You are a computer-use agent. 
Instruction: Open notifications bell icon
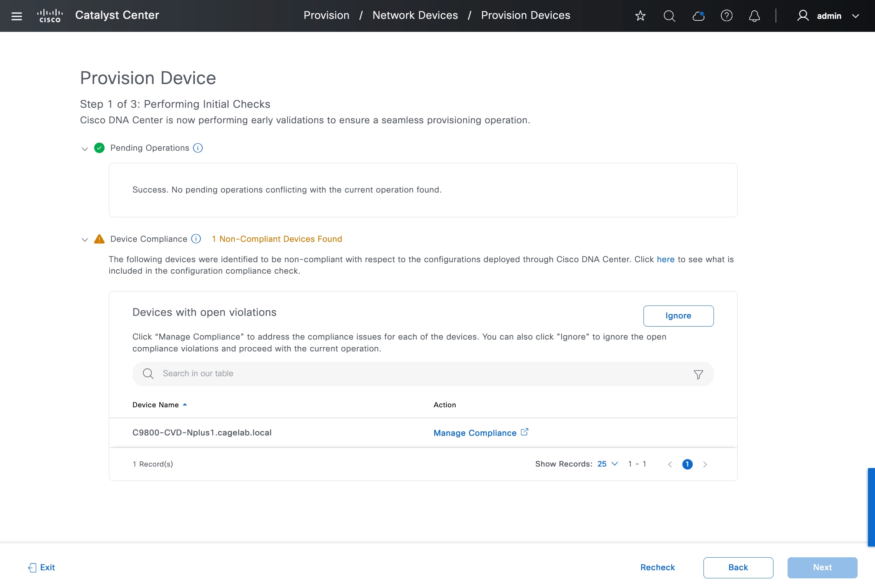click(x=754, y=16)
